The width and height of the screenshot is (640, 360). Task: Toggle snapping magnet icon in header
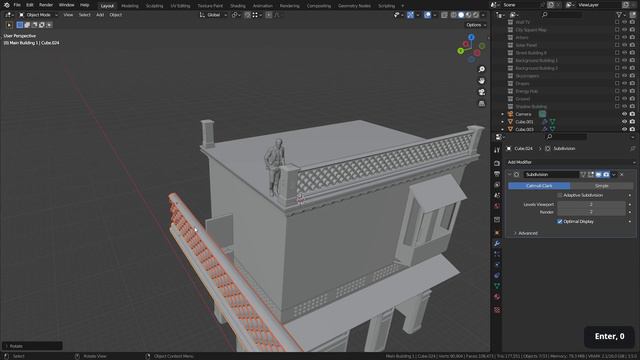[248, 15]
